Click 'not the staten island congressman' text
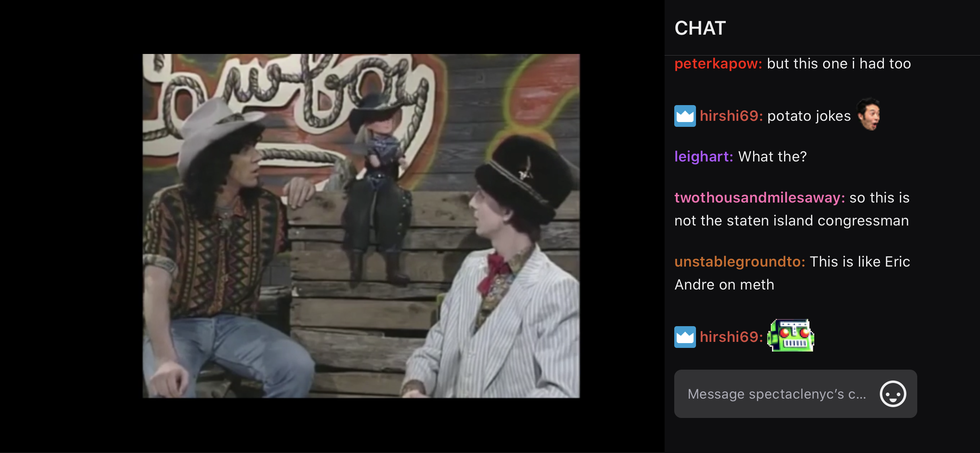 [x=791, y=221]
